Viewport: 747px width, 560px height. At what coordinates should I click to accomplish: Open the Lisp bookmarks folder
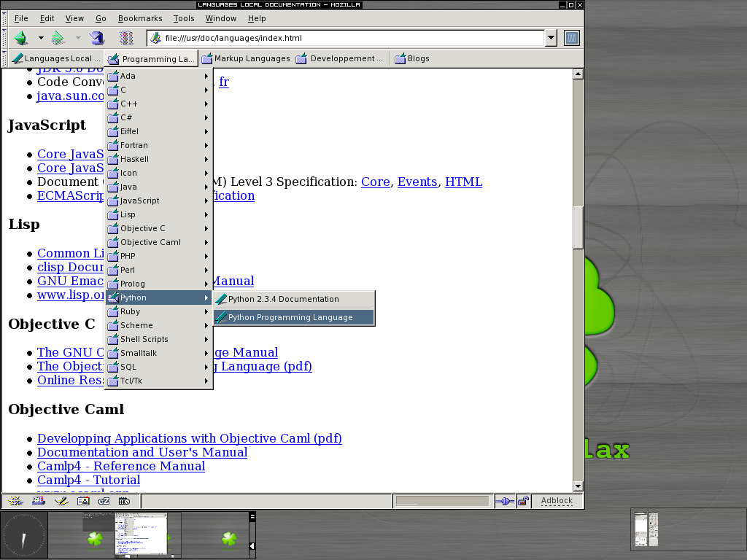point(158,214)
